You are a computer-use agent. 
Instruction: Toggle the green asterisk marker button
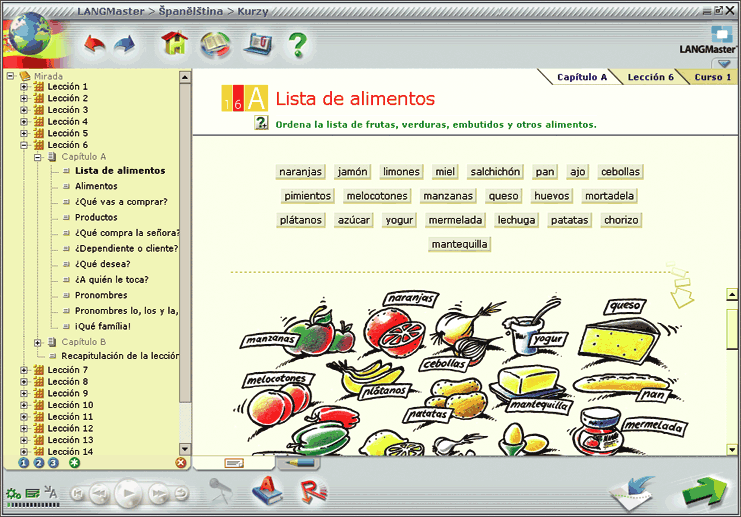(x=74, y=462)
